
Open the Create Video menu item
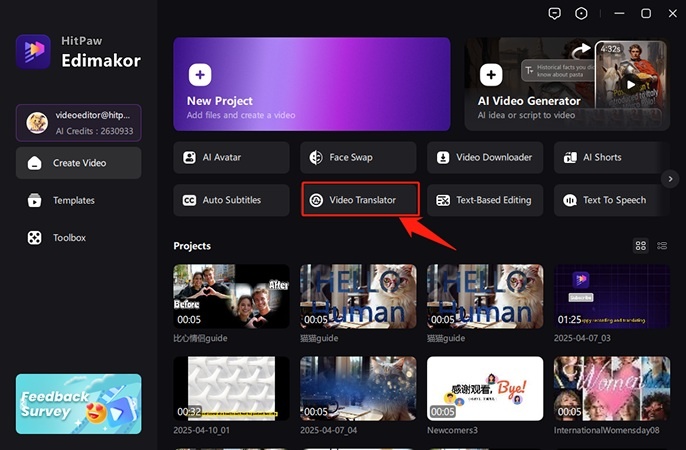pyautogui.click(x=79, y=163)
